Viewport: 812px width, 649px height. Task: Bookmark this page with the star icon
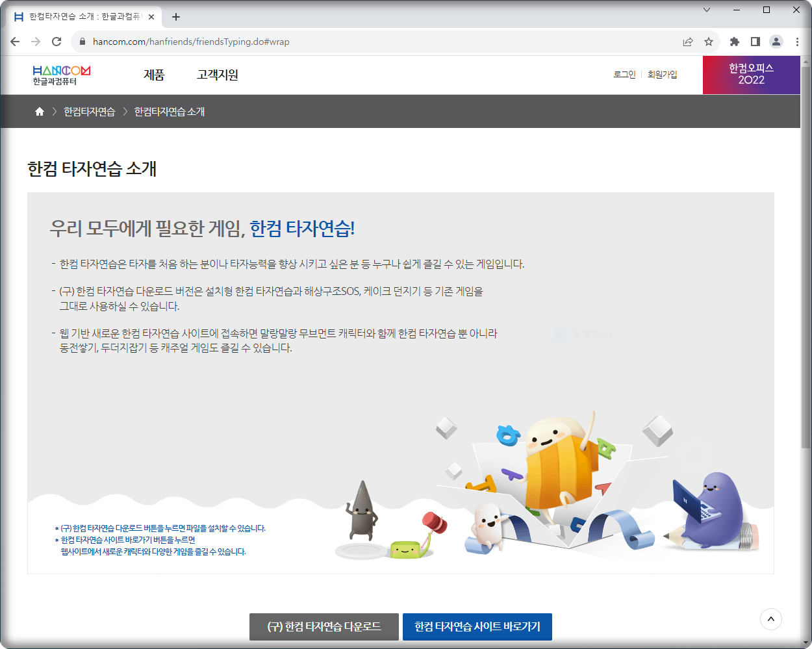[x=709, y=42]
